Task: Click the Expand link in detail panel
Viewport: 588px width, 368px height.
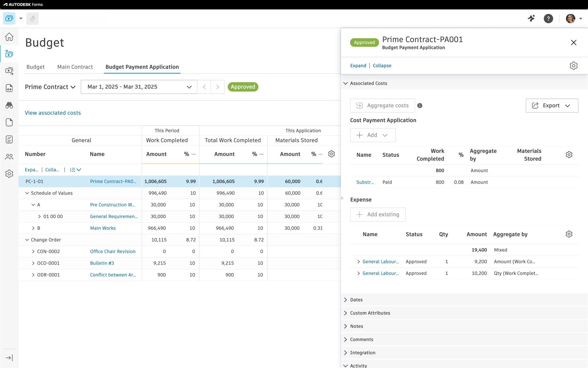Action: (x=358, y=66)
